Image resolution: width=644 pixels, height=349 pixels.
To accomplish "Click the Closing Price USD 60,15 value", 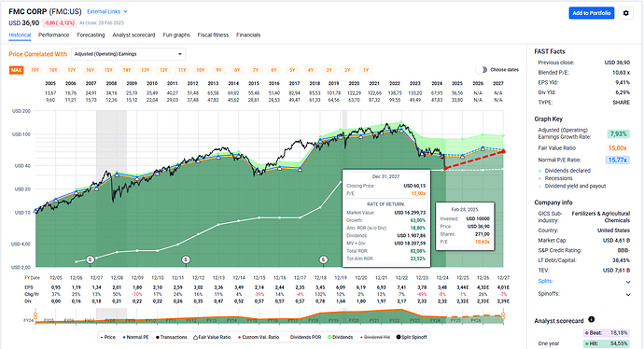I will 414,186.
